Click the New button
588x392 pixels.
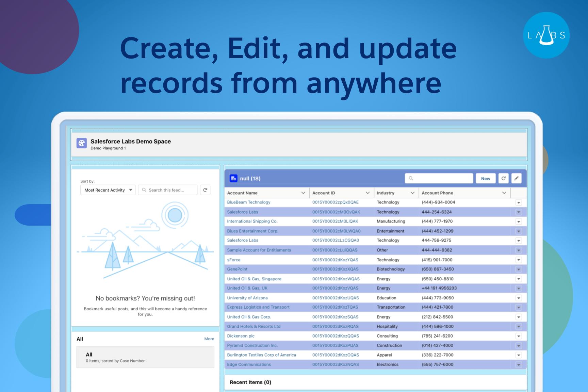(486, 178)
